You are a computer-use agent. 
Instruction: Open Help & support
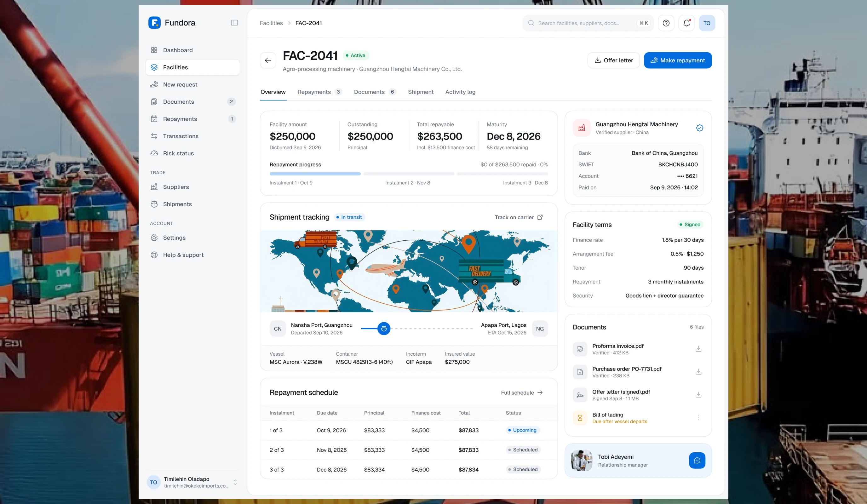pyautogui.click(x=193, y=255)
